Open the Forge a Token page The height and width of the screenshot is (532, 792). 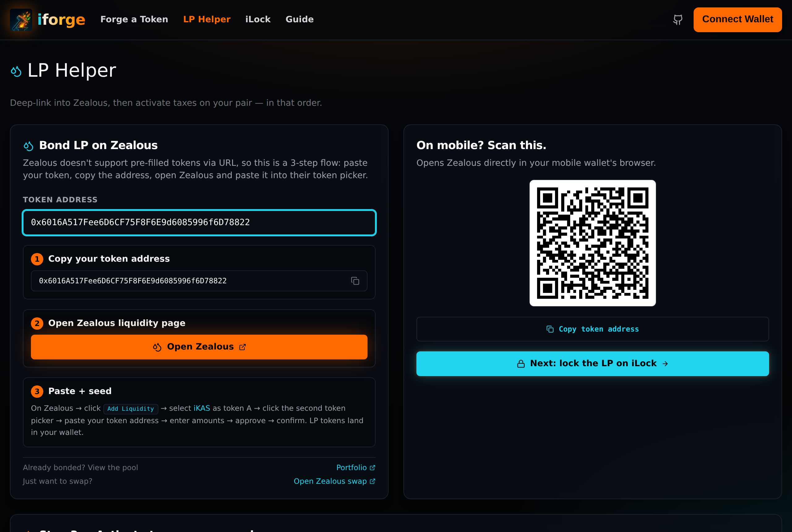[x=134, y=19]
